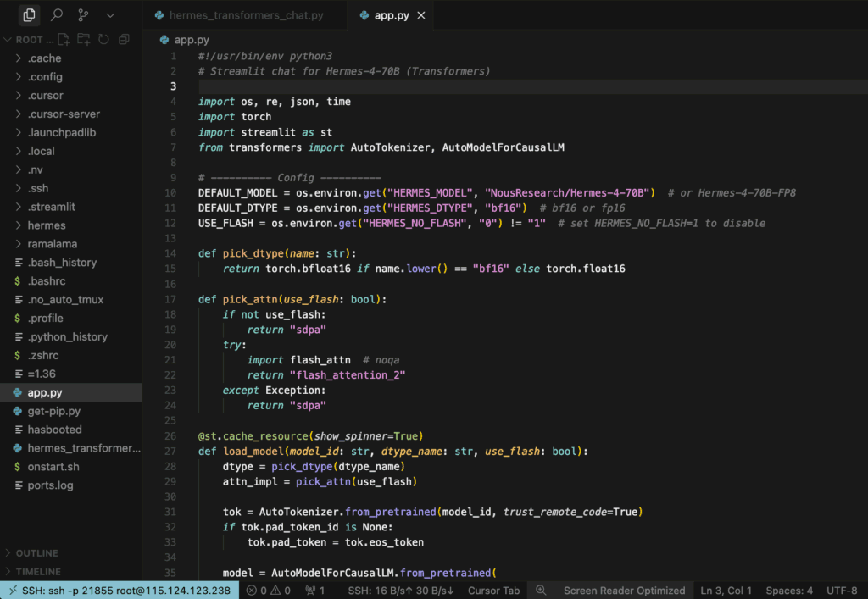Click the load_model function name
This screenshot has height=599, width=868.
(253, 452)
